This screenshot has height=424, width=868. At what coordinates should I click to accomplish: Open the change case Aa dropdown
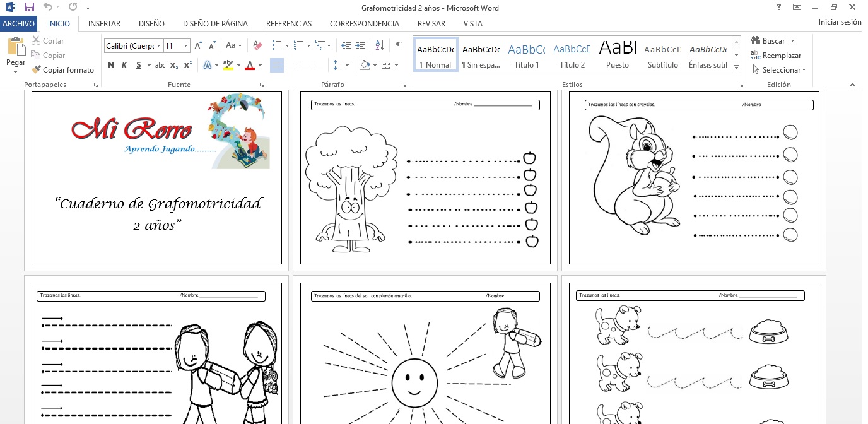(233, 45)
